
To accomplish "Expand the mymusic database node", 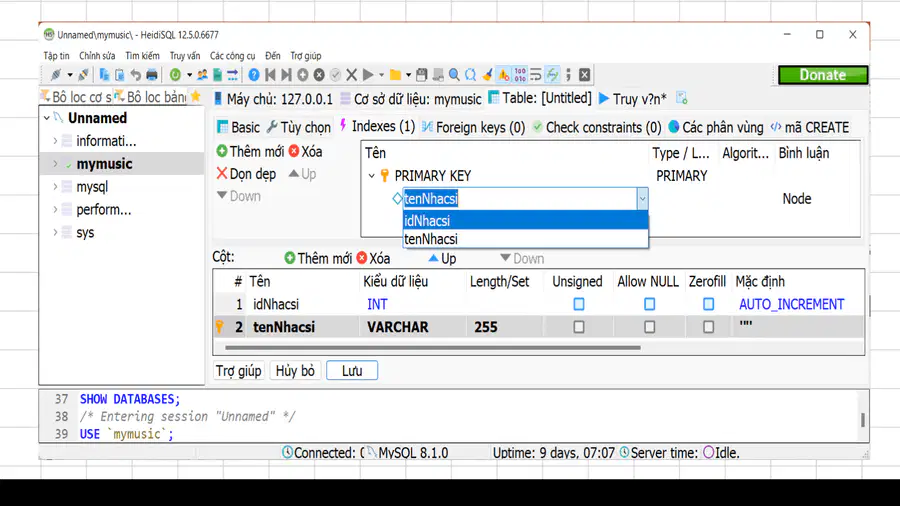I will [x=55, y=164].
